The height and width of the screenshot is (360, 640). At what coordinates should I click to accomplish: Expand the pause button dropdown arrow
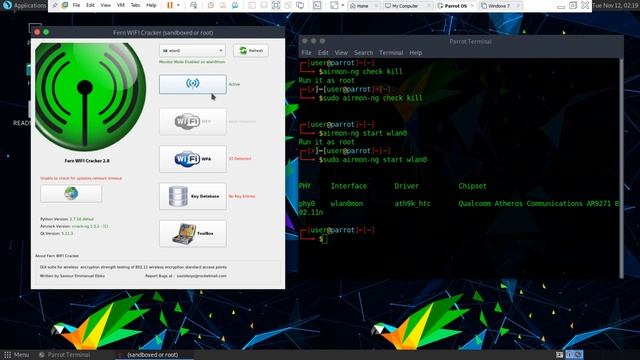[178, 5]
